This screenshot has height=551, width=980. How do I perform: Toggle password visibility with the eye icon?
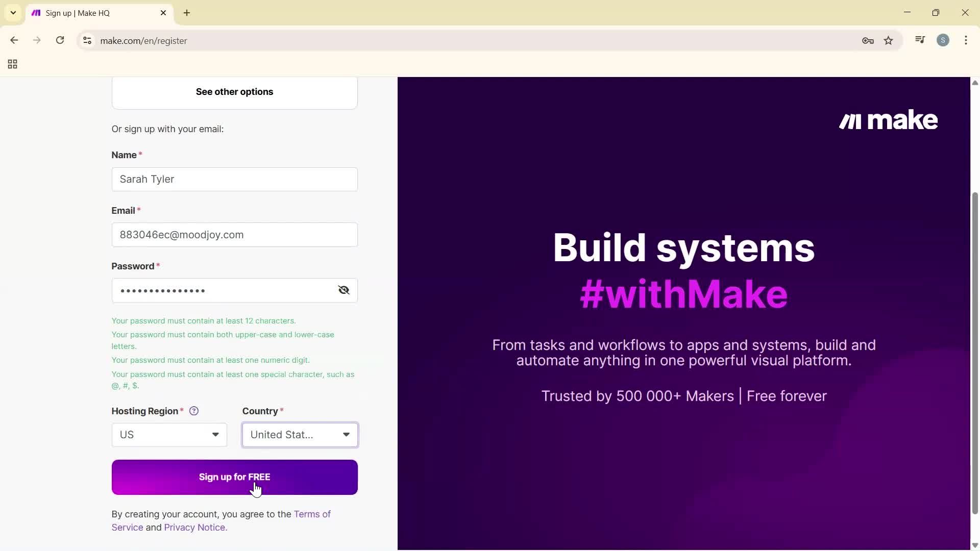click(344, 290)
